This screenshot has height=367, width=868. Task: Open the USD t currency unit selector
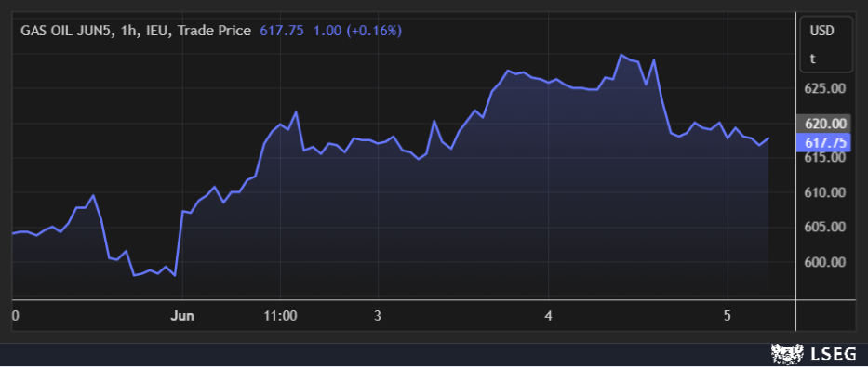tap(826, 45)
